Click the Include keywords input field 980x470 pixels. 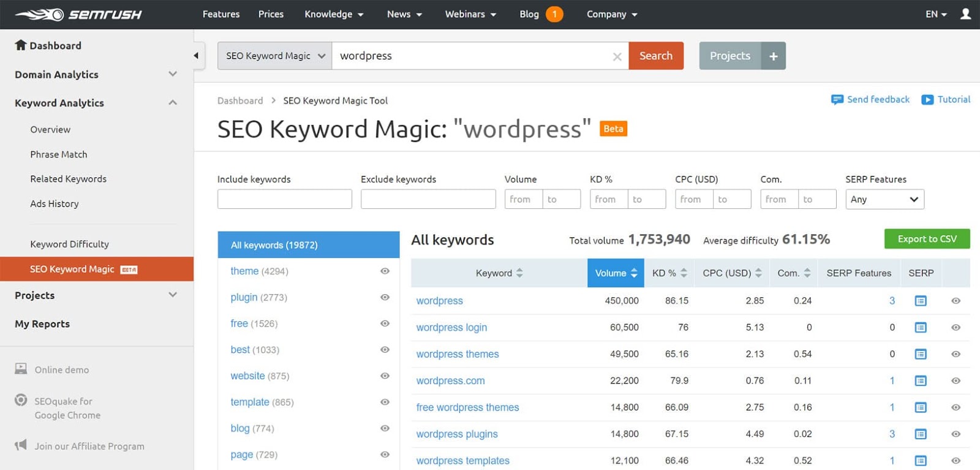284,200
